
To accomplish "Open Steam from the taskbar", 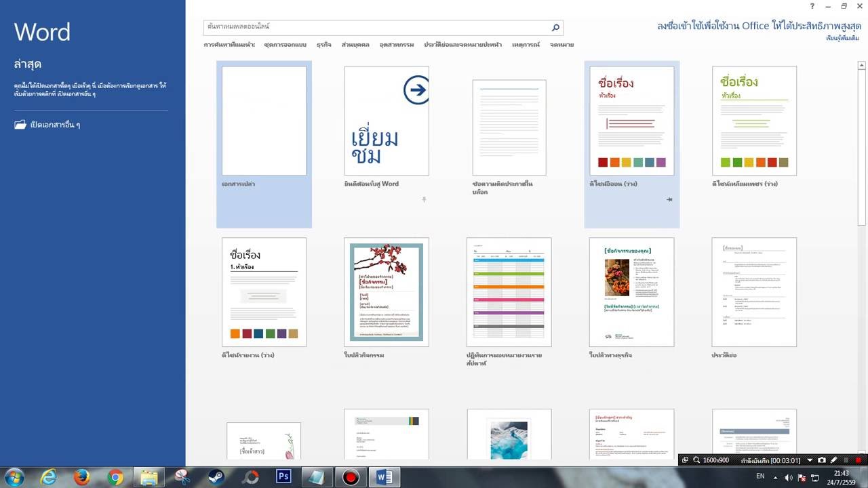I will (x=217, y=477).
